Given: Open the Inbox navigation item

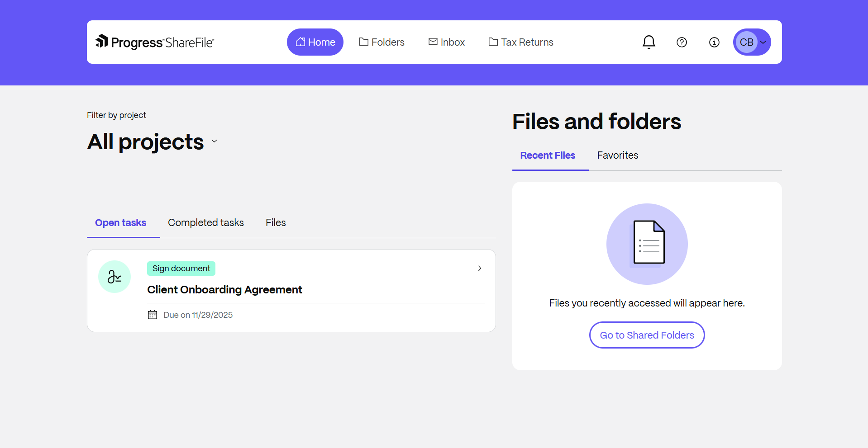Looking at the screenshot, I should (446, 42).
